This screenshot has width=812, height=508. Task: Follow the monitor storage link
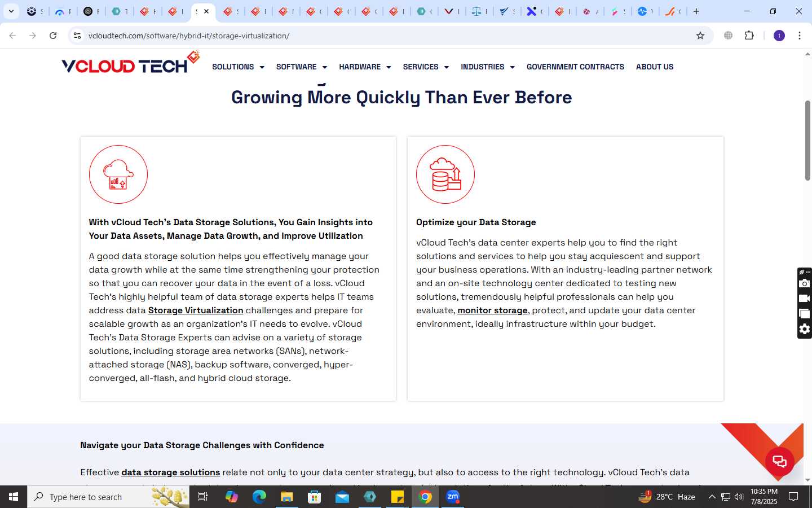[492, 310]
